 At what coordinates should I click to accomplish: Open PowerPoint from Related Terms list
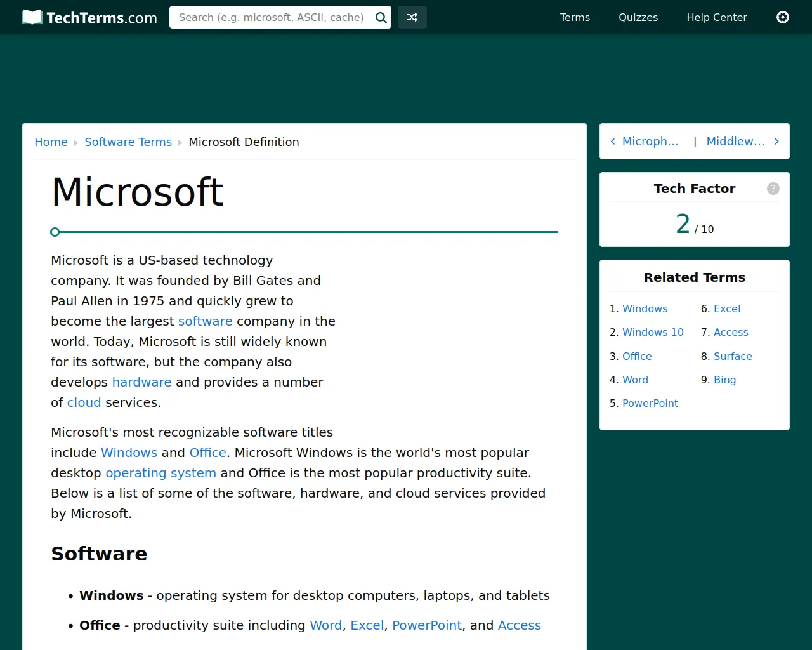point(650,403)
